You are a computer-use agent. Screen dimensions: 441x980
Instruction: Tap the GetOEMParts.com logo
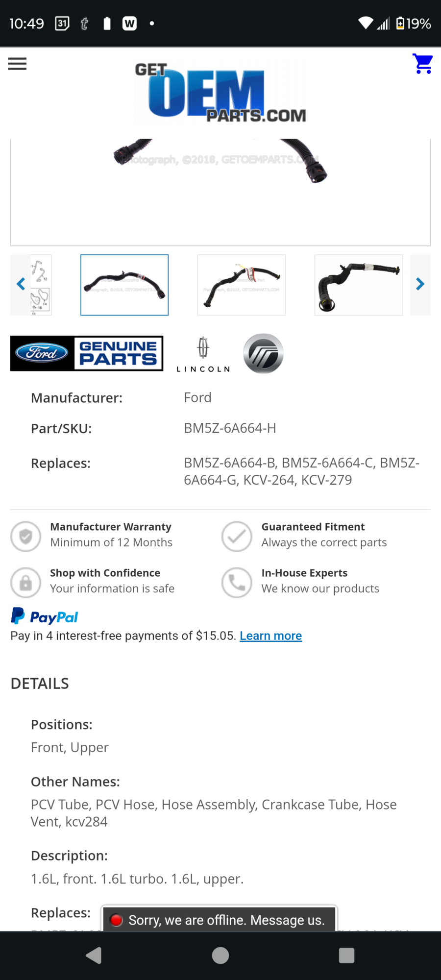click(x=220, y=92)
